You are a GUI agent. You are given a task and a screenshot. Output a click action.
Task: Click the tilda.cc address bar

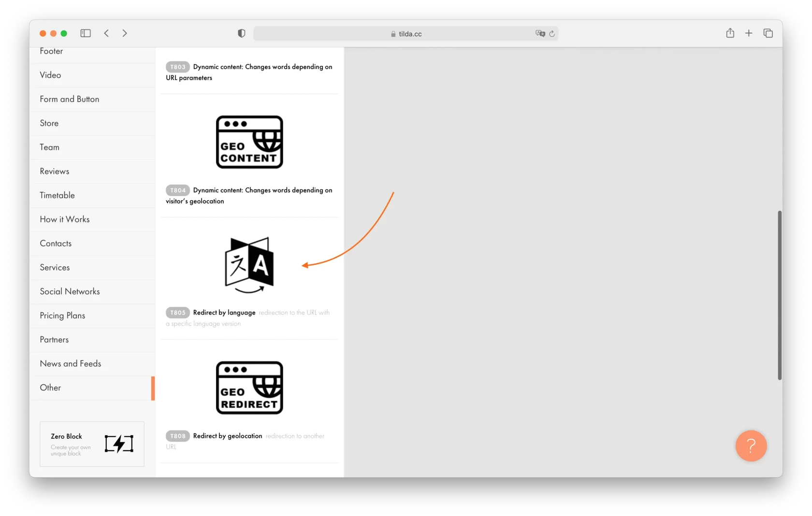[405, 34]
